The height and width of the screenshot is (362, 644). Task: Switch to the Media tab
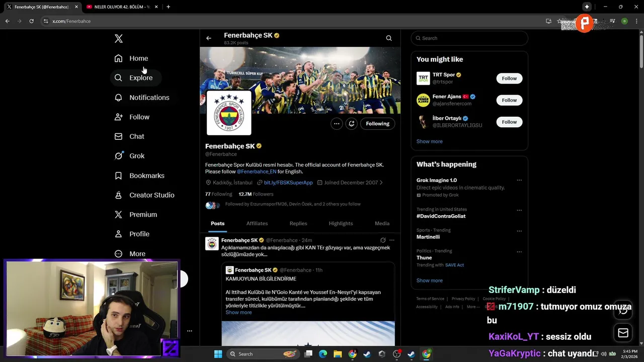pyautogui.click(x=382, y=223)
